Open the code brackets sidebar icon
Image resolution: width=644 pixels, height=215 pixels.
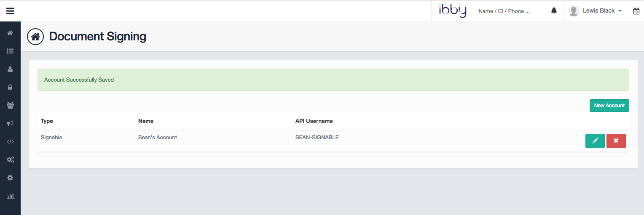(10, 142)
